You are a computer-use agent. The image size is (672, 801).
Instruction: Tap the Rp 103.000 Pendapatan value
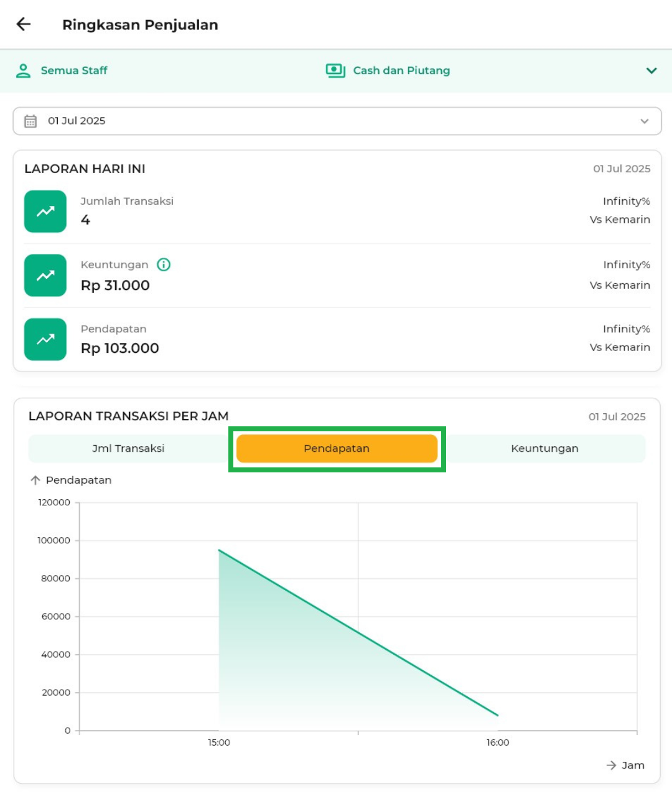[120, 349]
